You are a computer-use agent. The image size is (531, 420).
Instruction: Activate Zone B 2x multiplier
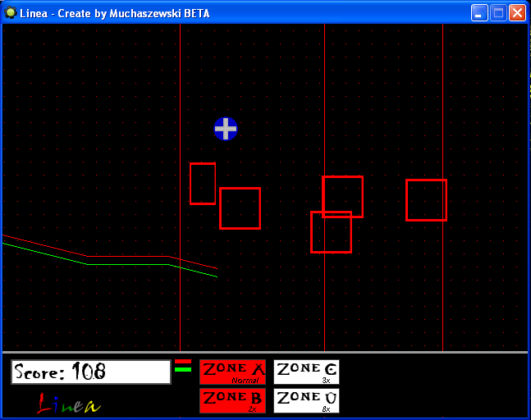pos(232,400)
